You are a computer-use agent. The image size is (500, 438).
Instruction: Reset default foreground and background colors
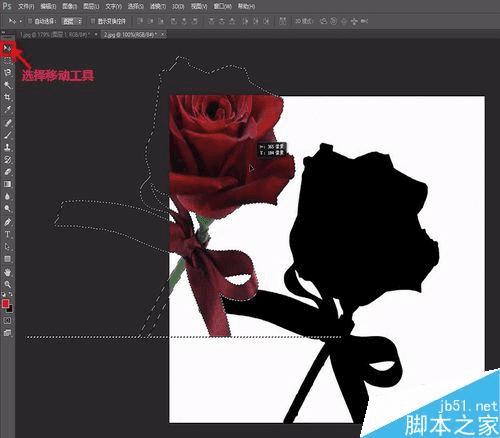click(x=4, y=295)
